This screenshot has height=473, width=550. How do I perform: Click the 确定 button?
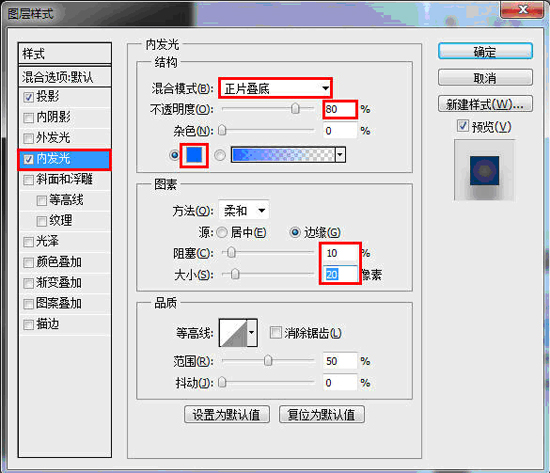click(485, 52)
